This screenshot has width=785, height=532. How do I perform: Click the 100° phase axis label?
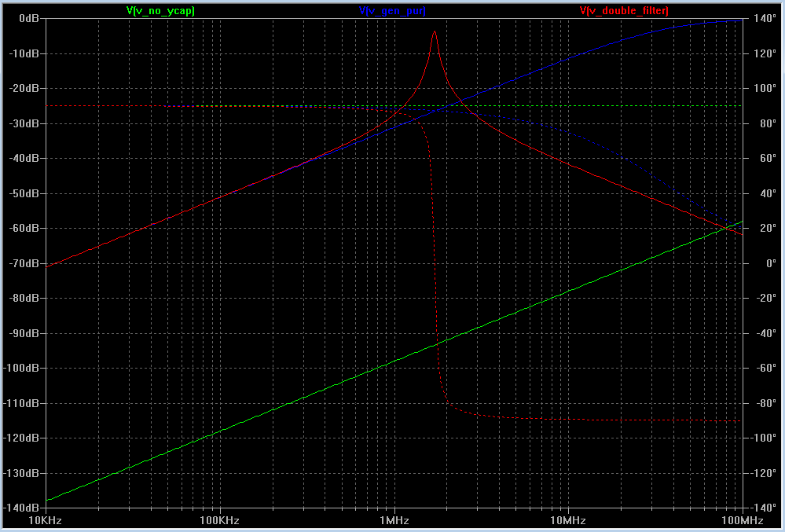(x=765, y=89)
